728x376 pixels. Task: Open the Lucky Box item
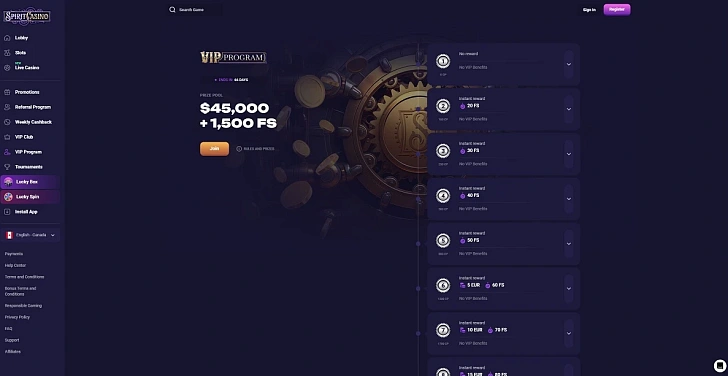tap(30, 182)
